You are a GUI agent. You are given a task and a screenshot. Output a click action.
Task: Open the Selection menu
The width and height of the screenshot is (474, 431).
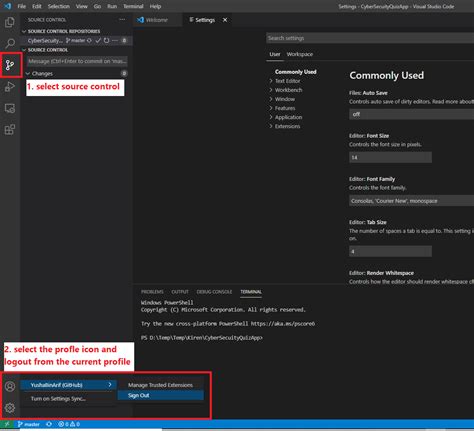coord(59,6)
